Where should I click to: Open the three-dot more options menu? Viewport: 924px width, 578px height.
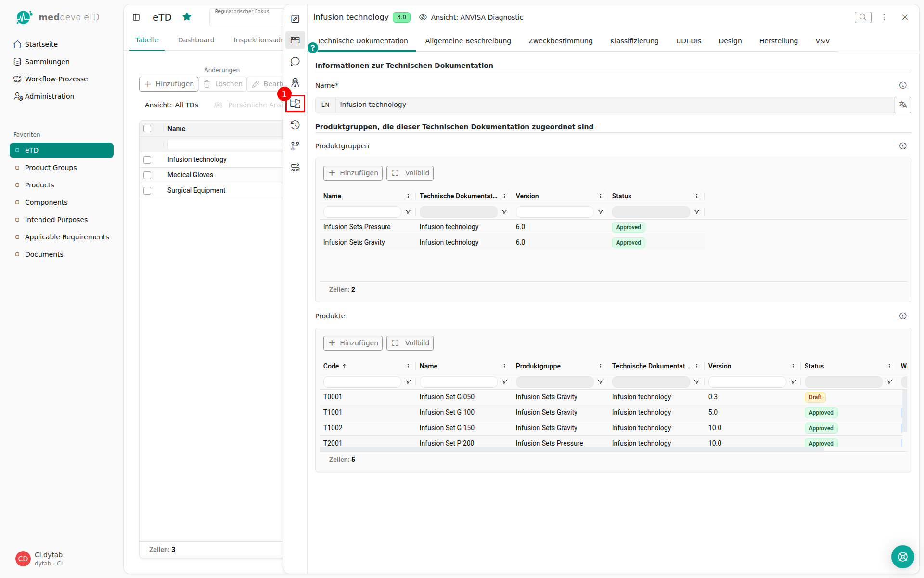pos(884,17)
